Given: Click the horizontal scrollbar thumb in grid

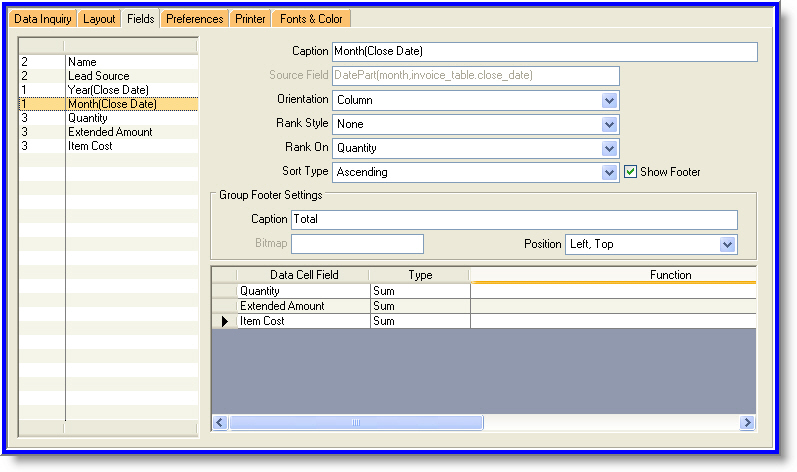Looking at the screenshot, I should [x=355, y=423].
